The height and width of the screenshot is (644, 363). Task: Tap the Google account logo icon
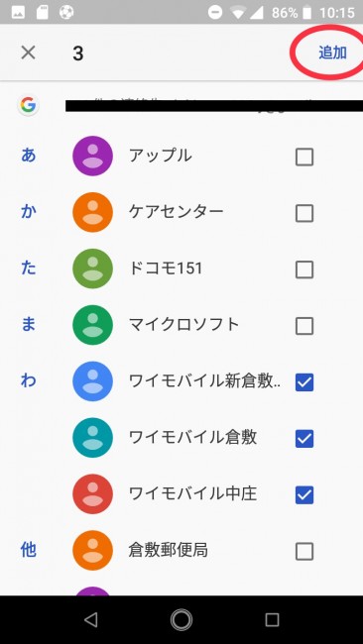pyautogui.click(x=29, y=105)
